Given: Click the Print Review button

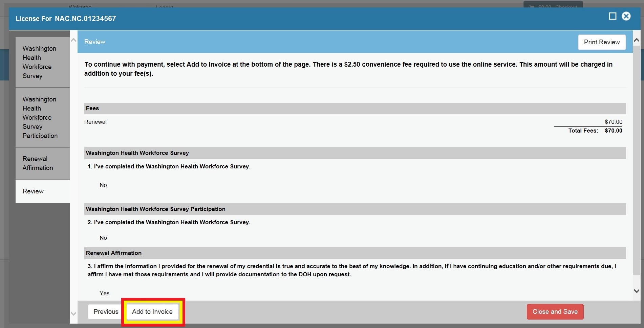Looking at the screenshot, I should click(601, 42).
